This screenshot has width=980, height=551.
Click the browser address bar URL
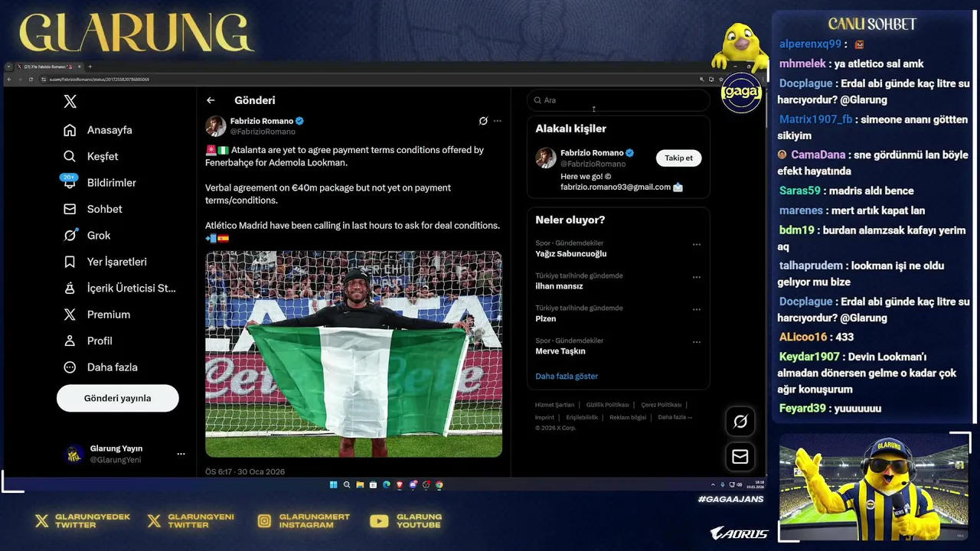[100, 79]
